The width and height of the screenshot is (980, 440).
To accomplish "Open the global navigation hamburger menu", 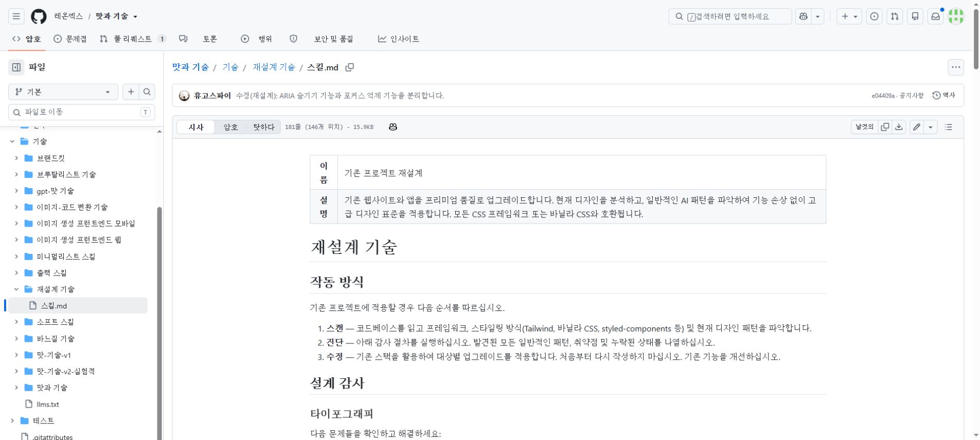I will pos(16,16).
